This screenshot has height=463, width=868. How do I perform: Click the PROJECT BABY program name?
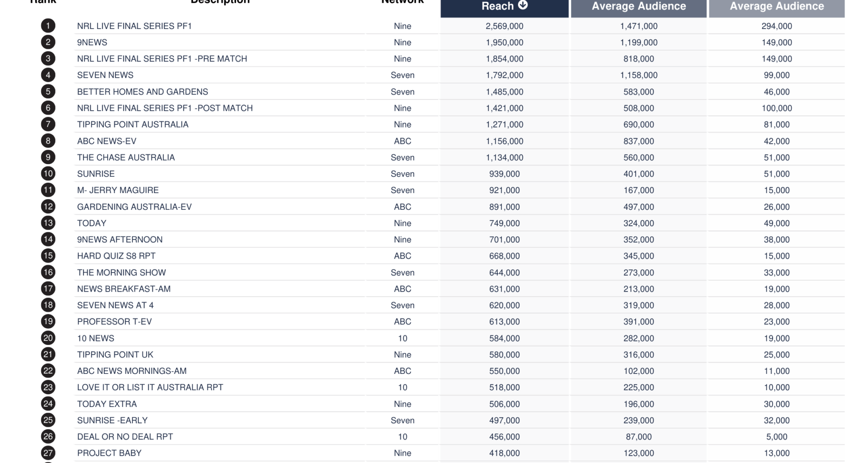[109, 453]
